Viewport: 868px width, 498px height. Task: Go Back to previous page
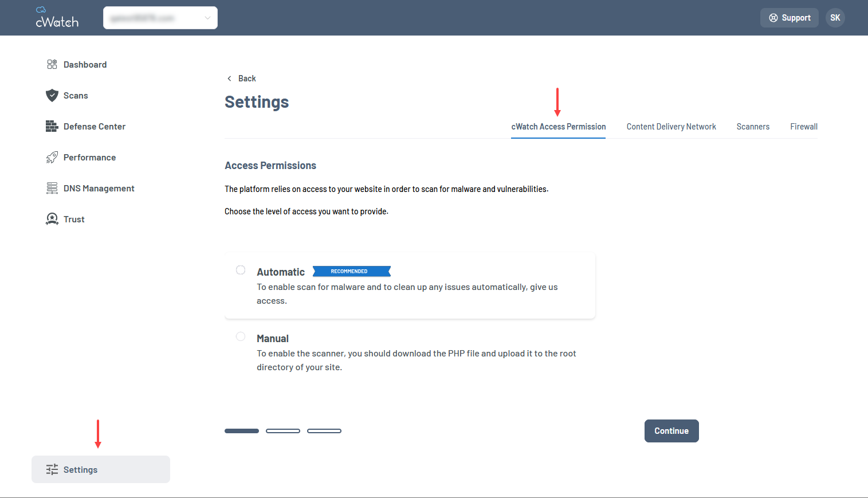click(242, 79)
